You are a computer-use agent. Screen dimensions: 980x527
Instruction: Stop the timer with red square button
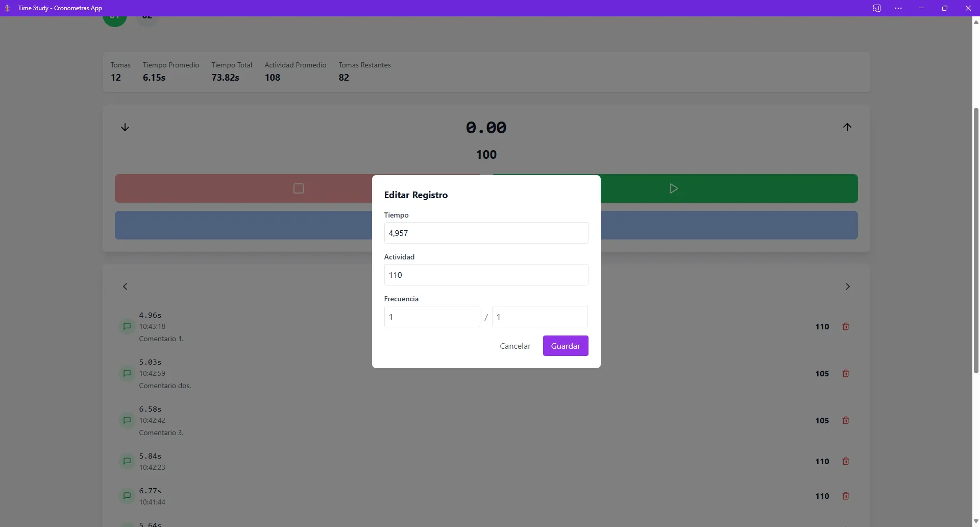(298, 188)
